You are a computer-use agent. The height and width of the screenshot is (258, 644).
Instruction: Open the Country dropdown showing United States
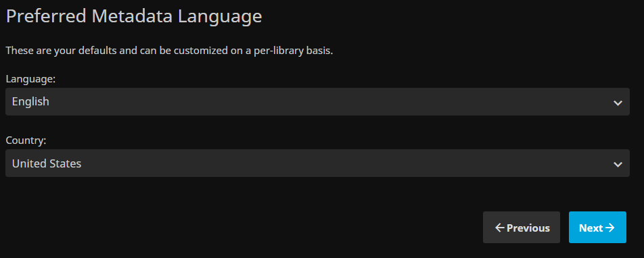point(317,163)
